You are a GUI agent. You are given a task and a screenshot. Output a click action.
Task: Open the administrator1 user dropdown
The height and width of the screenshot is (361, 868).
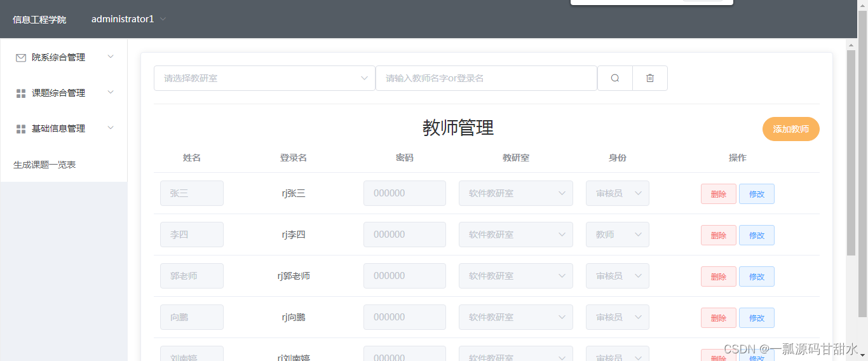pos(128,19)
